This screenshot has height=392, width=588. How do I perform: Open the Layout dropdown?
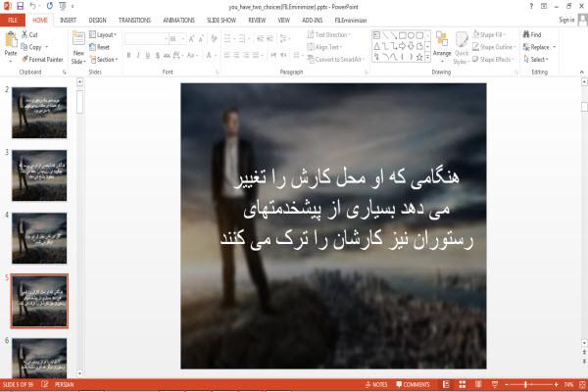103,34
